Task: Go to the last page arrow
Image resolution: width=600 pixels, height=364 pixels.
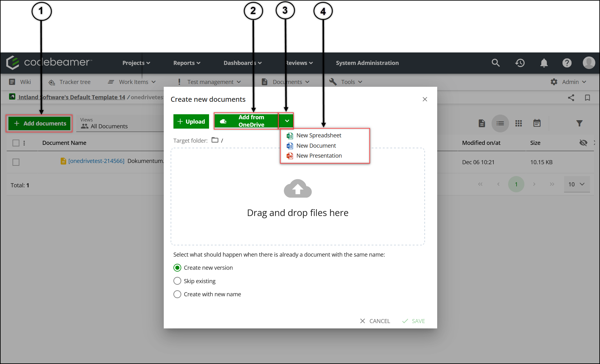Action: click(x=552, y=184)
